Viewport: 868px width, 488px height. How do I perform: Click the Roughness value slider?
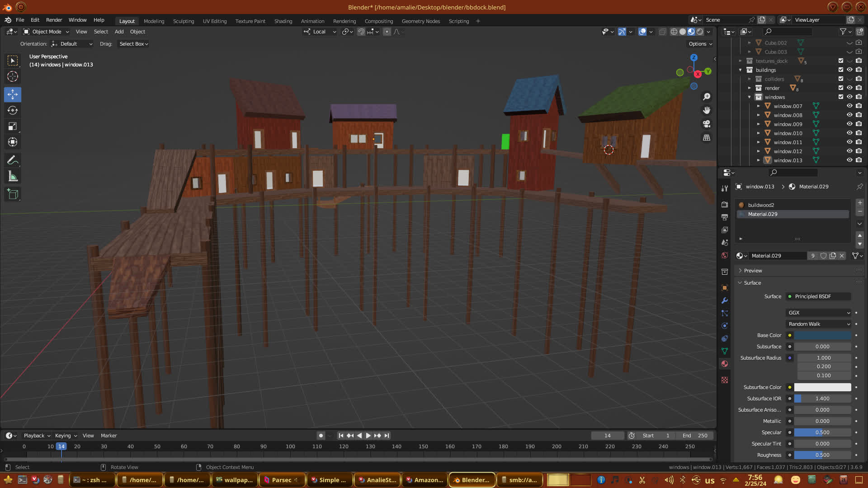click(x=822, y=455)
